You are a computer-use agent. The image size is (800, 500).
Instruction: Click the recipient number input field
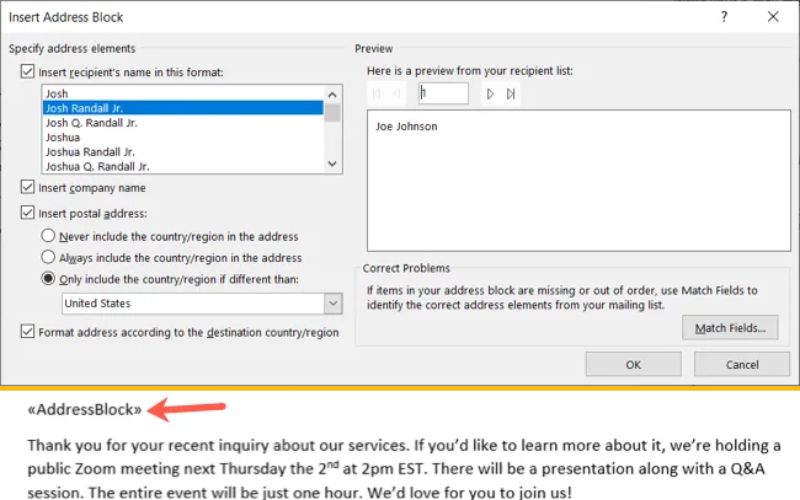(x=443, y=94)
